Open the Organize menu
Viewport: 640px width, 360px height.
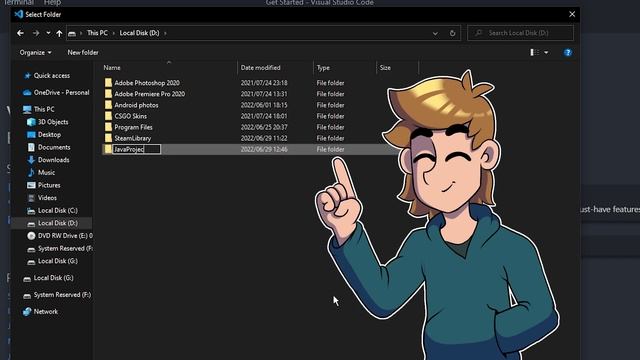pyautogui.click(x=36, y=53)
